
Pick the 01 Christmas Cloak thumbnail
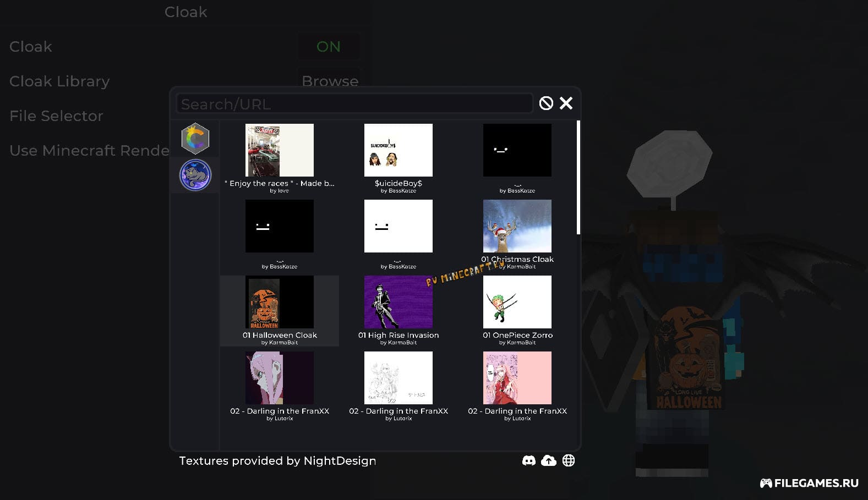click(x=517, y=226)
